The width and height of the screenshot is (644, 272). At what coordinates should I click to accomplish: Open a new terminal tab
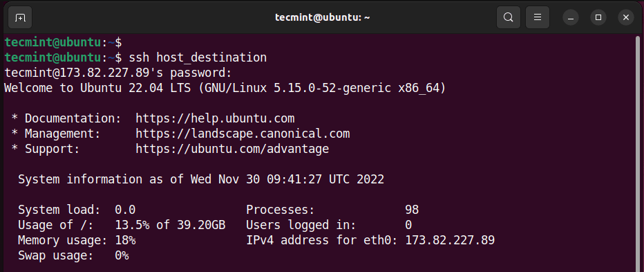pos(20,18)
